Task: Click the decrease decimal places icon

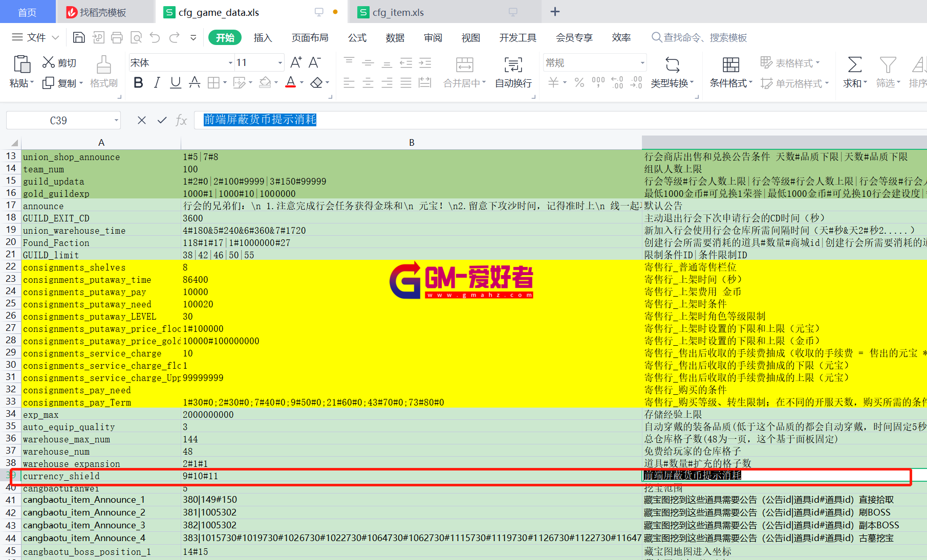Action: [636, 82]
